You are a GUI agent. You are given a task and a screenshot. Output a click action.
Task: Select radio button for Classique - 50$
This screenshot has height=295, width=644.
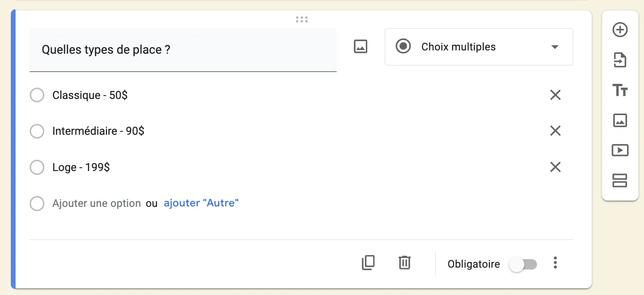click(x=37, y=95)
